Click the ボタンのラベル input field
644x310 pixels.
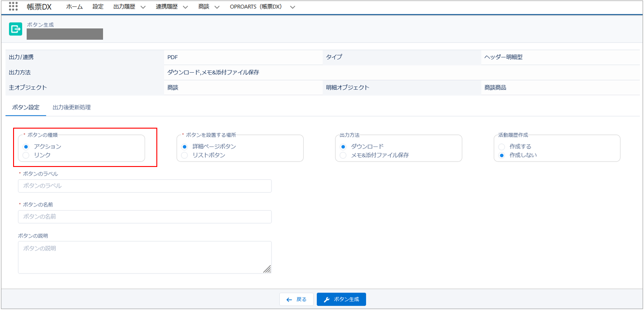click(145, 186)
